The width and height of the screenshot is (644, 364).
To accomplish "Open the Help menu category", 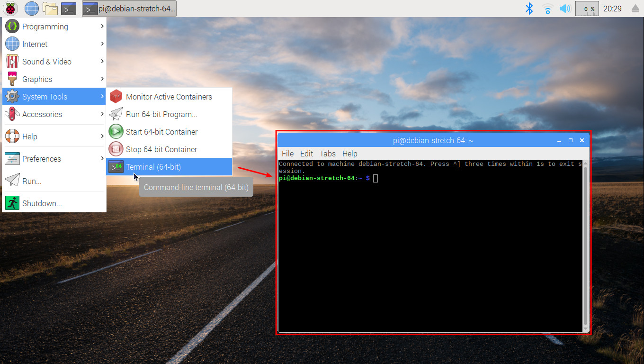I will point(54,136).
